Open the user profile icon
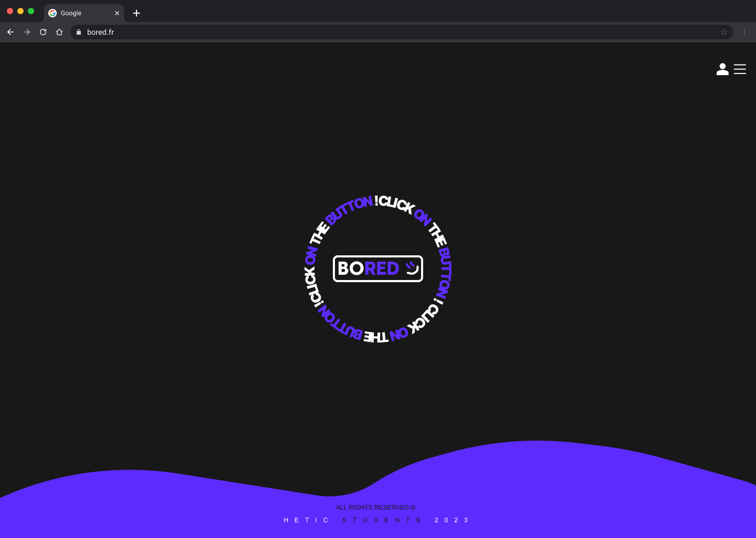756x538 pixels. coord(722,69)
